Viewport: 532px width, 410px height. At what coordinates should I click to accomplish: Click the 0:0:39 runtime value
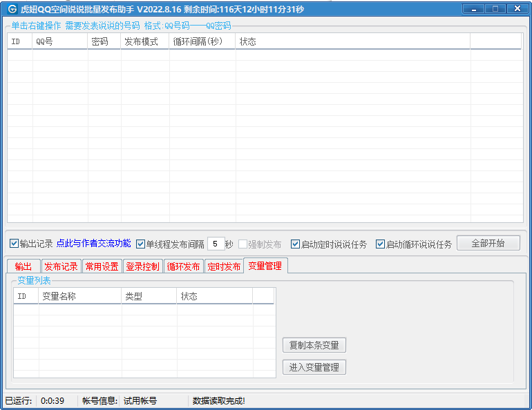coord(53,401)
